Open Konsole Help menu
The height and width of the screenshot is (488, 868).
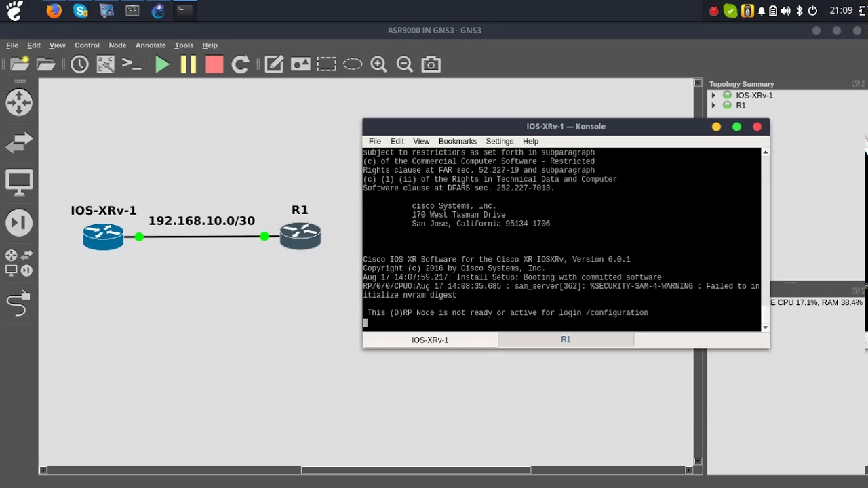(530, 141)
